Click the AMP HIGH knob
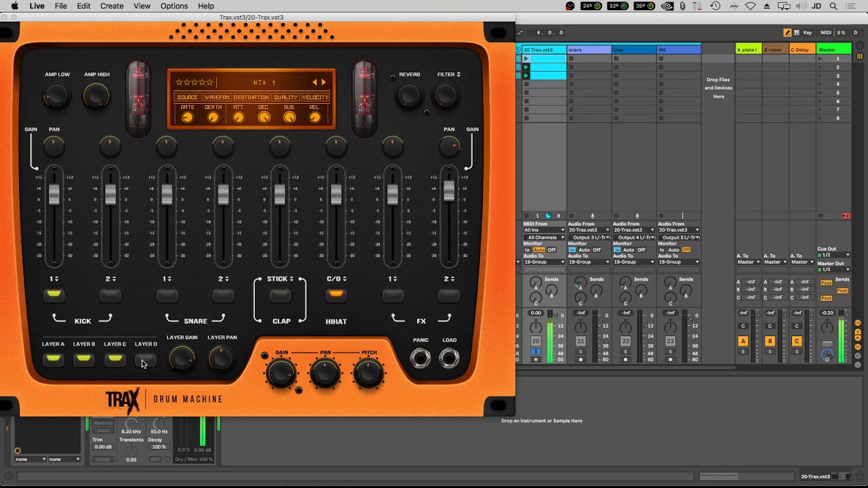This screenshot has width=868, height=488. 96,96
